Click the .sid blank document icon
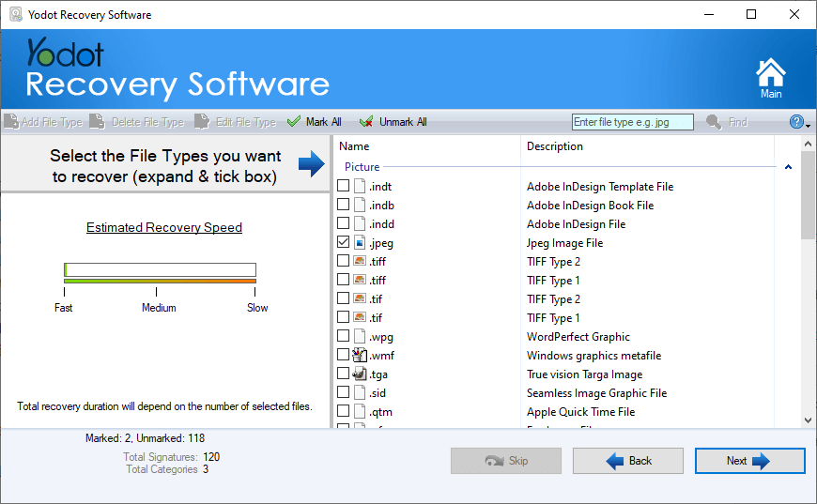The image size is (817, 504). (x=360, y=392)
